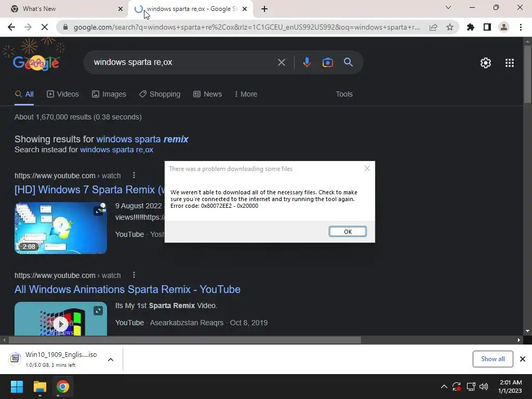Open File Explorer from the taskbar
Image resolution: width=532 pixels, height=399 pixels.
point(39,387)
